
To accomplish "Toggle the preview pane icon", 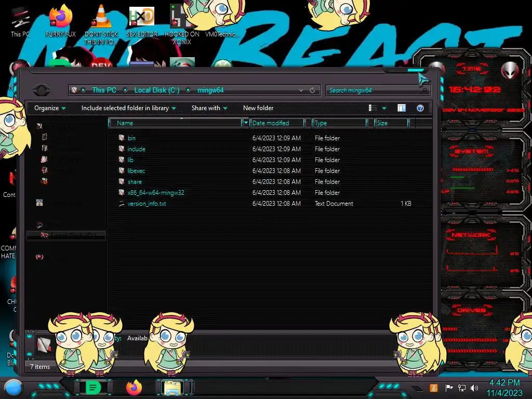I will pyautogui.click(x=402, y=108).
